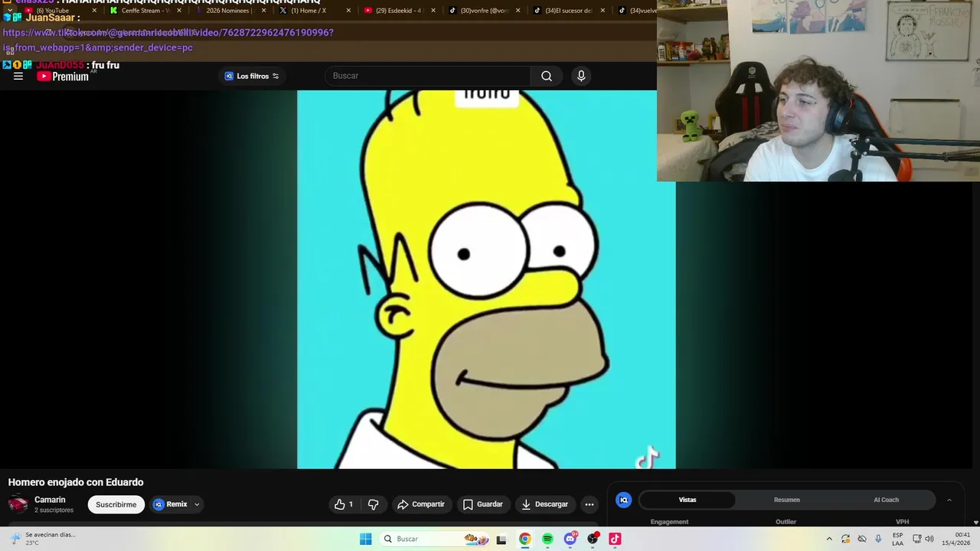Image resolution: width=980 pixels, height=551 pixels.
Task: Open the Windows Start menu
Action: click(x=366, y=539)
